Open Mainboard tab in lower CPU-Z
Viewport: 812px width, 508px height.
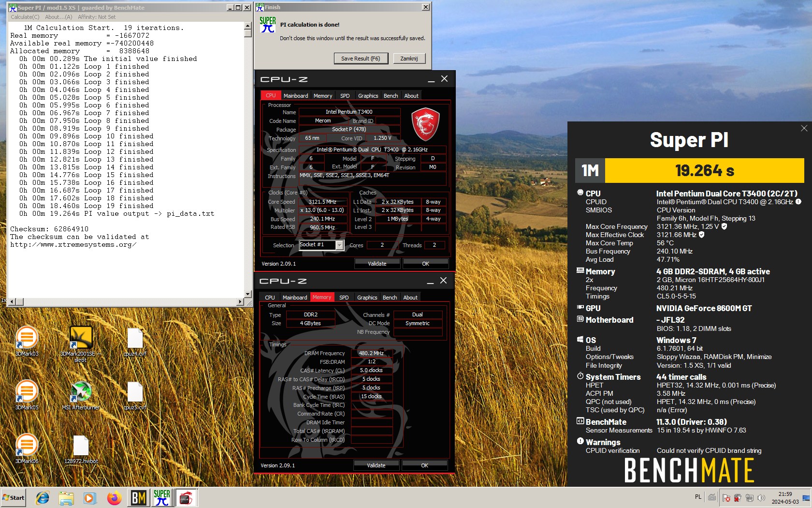295,298
